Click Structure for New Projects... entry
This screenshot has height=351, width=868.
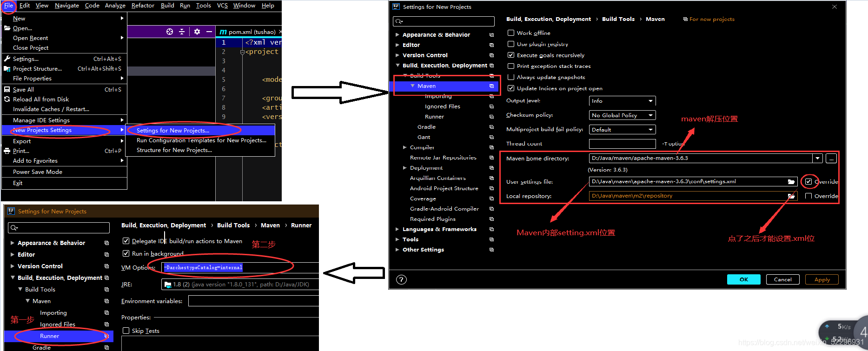point(200,150)
